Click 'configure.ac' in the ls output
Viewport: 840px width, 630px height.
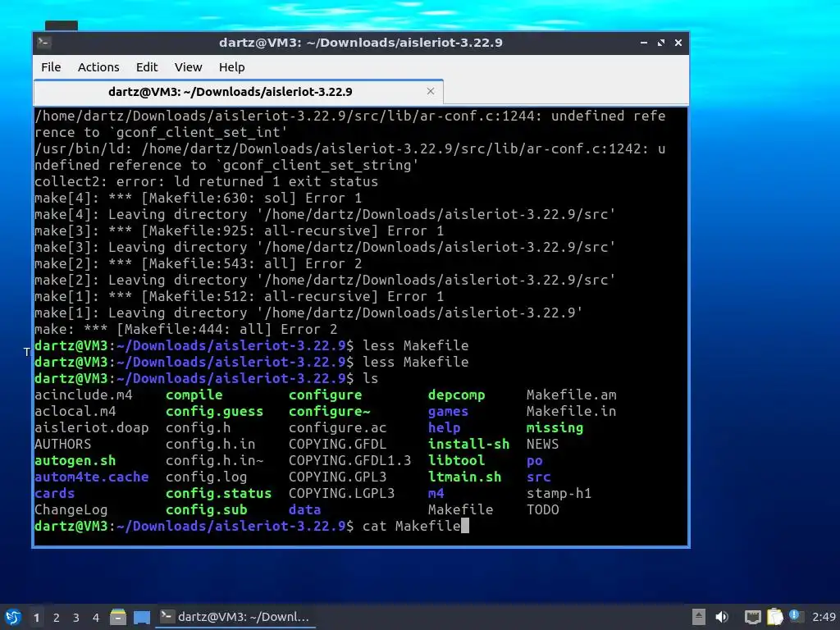pyautogui.click(x=337, y=428)
